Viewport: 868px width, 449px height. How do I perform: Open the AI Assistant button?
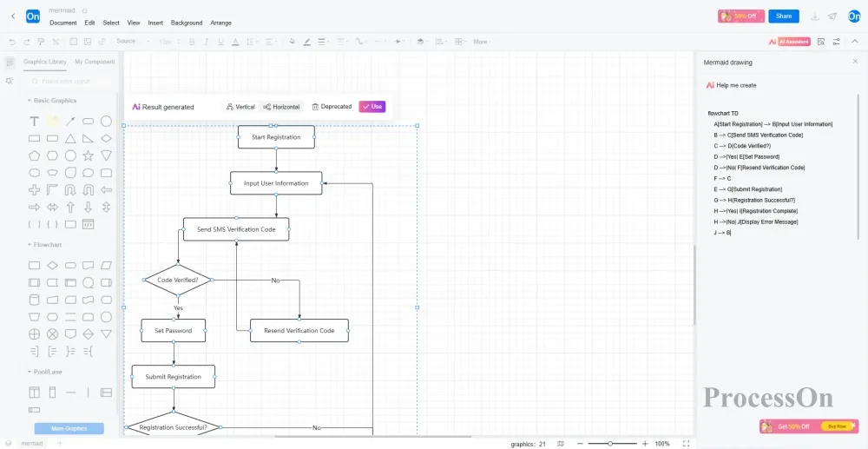[x=789, y=42]
